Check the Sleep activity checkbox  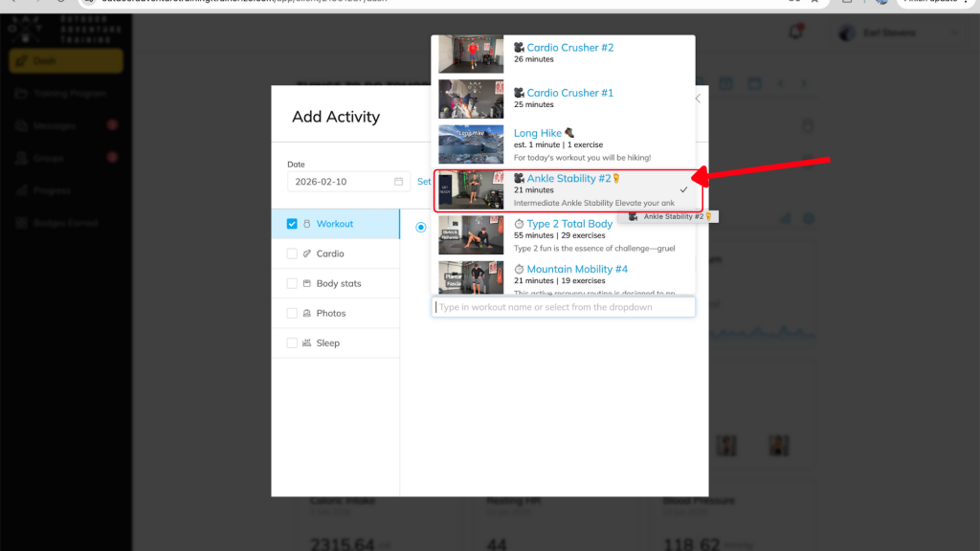pyautogui.click(x=292, y=343)
